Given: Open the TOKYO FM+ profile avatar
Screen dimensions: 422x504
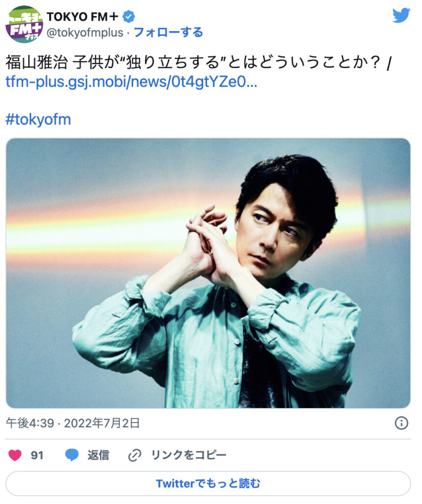Looking at the screenshot, I should [x=24, y=25].
